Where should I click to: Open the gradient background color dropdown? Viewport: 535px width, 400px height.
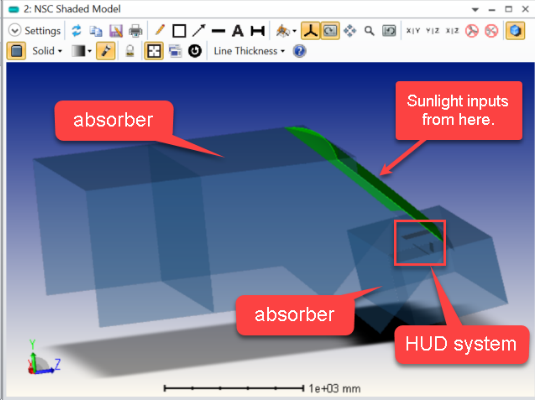coord(82,51)
